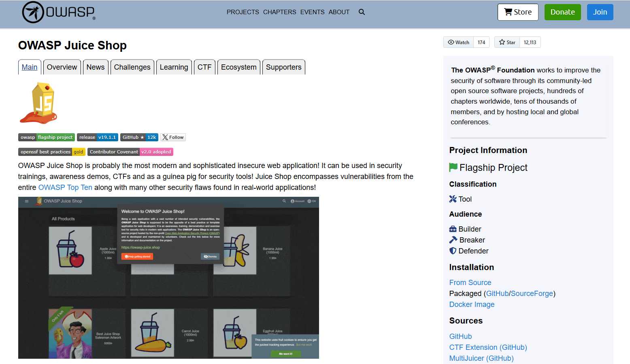Click the green Donate button
The image size is (630, 364).
[x=562, y=12]
